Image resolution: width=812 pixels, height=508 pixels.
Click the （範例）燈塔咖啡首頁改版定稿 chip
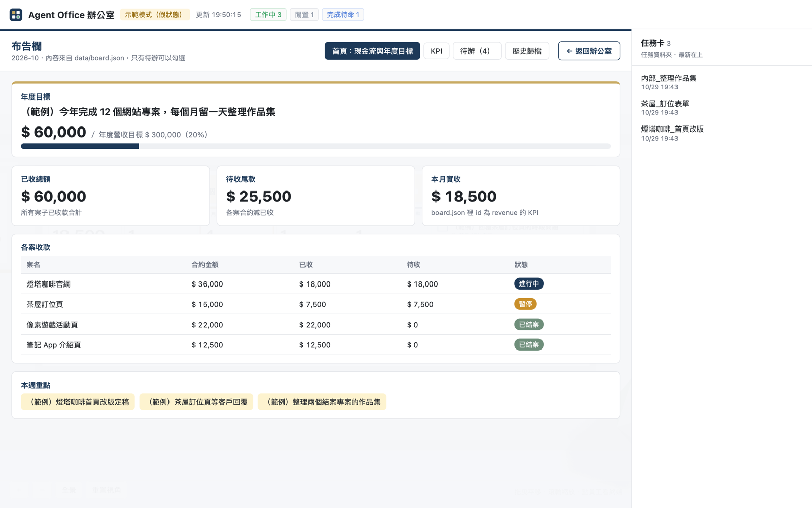[78, 402]
